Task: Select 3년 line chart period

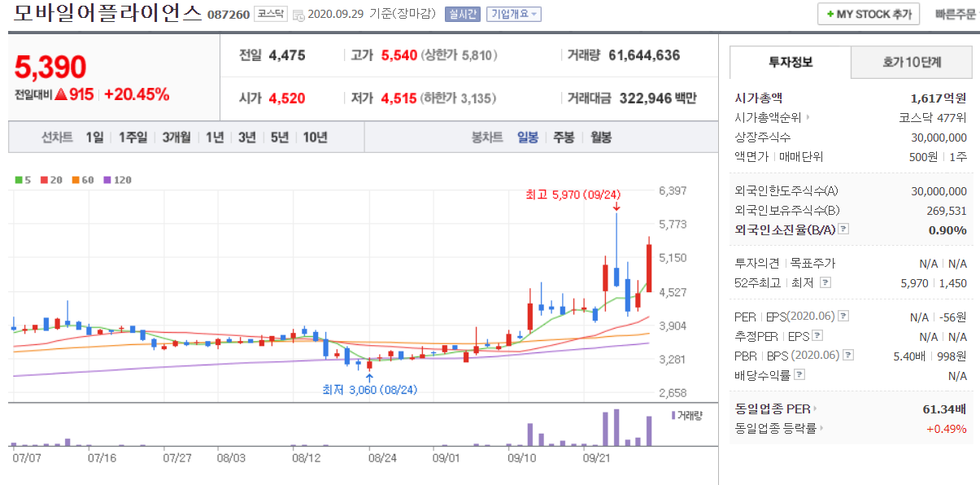Action: click(246, 138)
